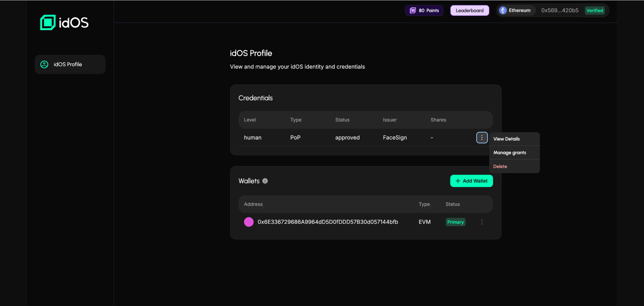Click the Verified status badge
Viewport: 644px width, 306px height.
click(x=594, y=10)
